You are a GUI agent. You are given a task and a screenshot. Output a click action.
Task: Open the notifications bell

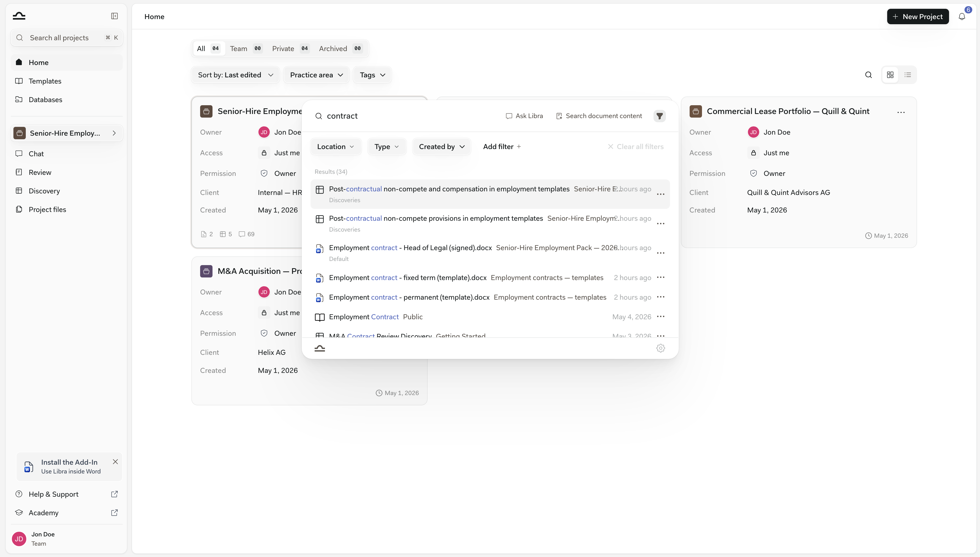962,17
